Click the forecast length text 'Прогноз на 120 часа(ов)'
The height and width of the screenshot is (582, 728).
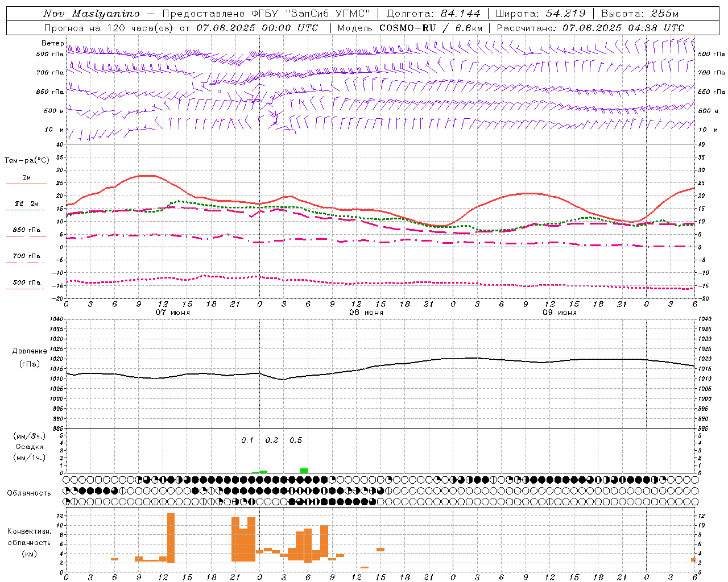(x=109, y=28)
